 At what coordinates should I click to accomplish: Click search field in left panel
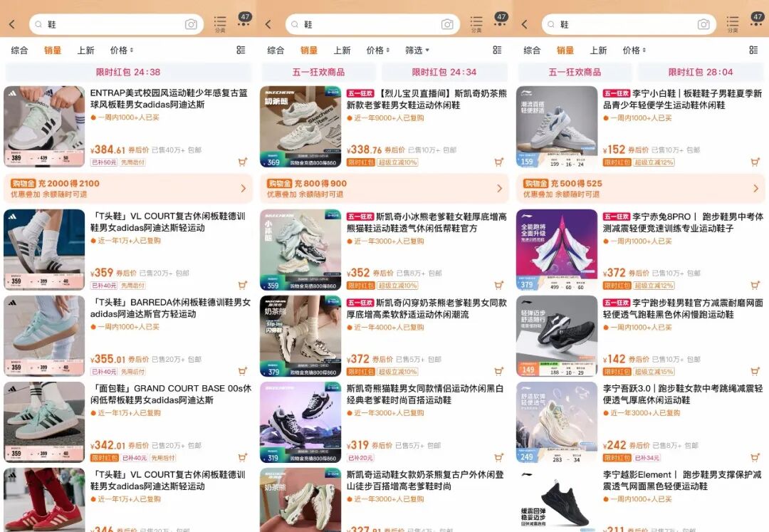point(116,24)
